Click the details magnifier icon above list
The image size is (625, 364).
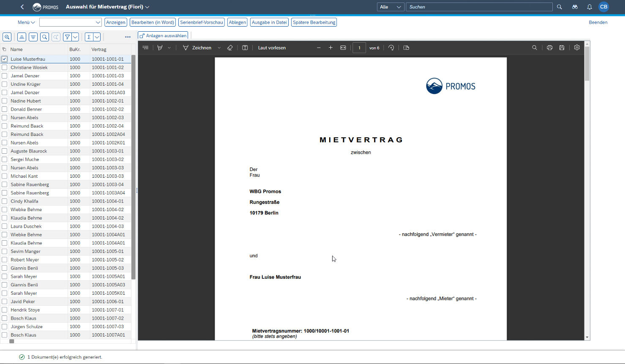(7, 37)
